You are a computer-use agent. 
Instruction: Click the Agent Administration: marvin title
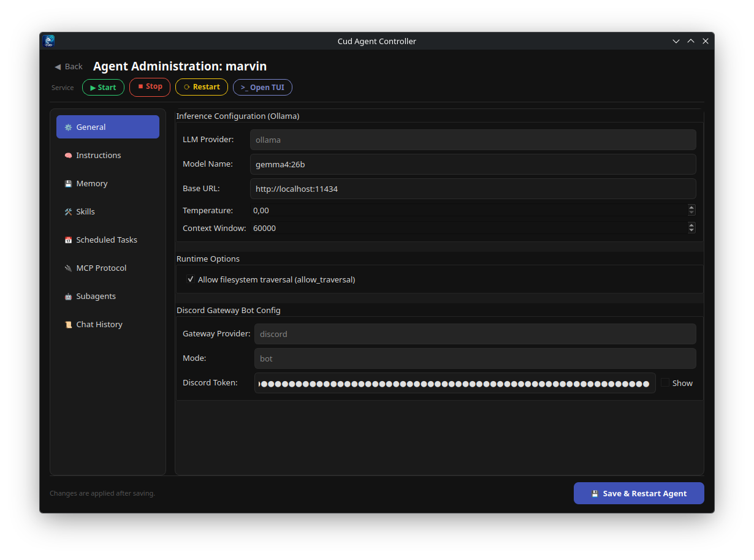pos(180,66)
